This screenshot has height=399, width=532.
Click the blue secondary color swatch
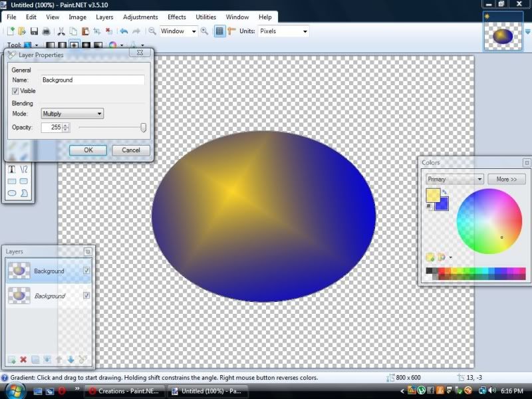[442, 203]
